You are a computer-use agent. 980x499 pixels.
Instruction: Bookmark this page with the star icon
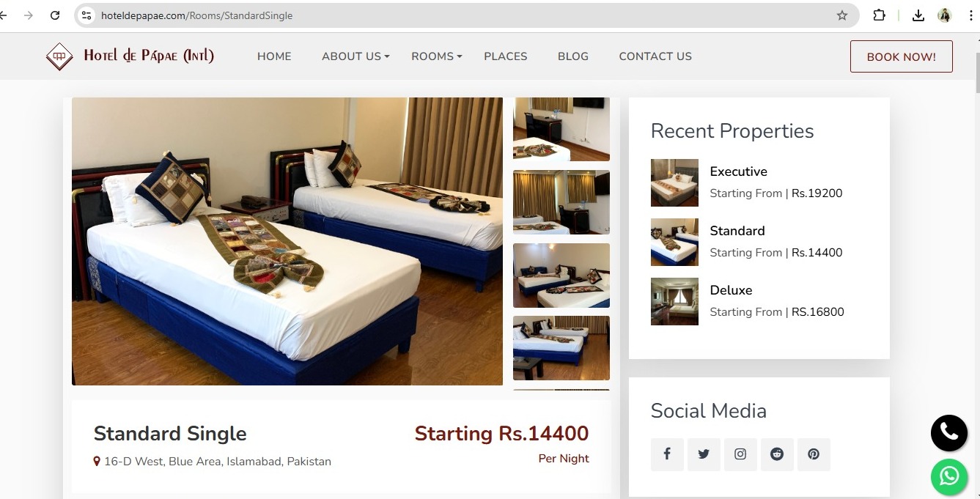(842, 15)
